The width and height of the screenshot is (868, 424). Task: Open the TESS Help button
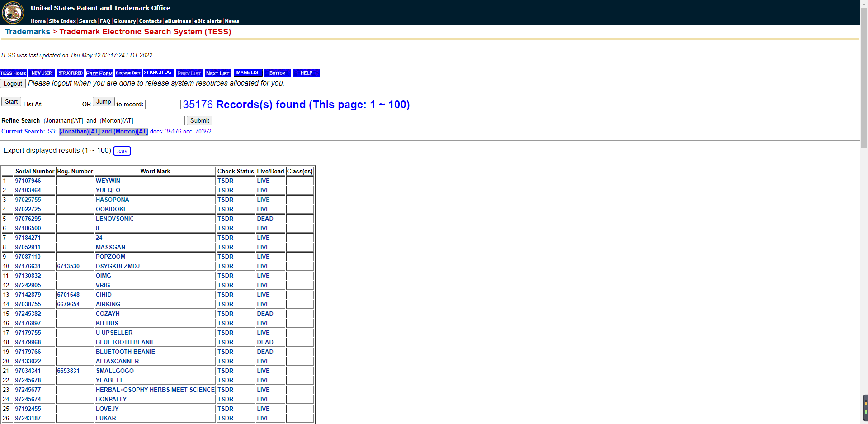pyautogui.click(x=306, y=73)
